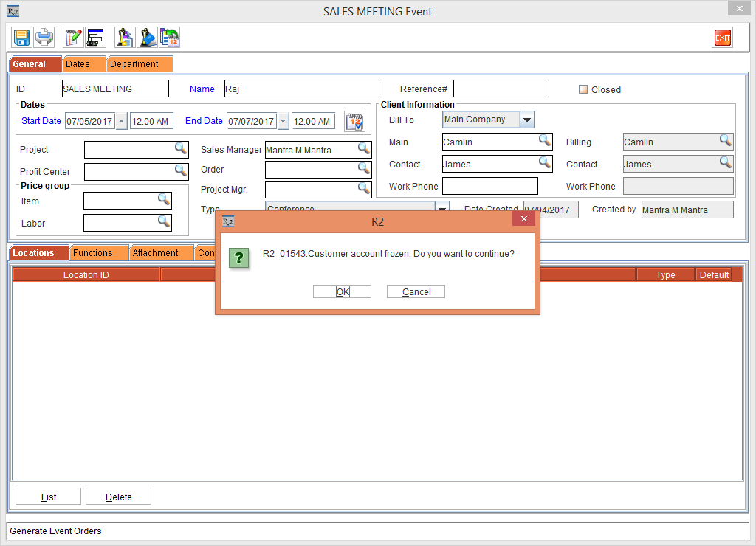Click the Save floppy disk icon
This screenshot has width=756, height=546.
click(21, 37)
